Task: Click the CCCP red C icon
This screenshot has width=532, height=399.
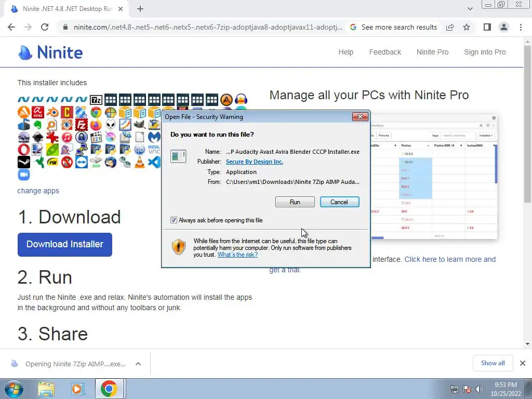Action: click(x=67, y=112)
